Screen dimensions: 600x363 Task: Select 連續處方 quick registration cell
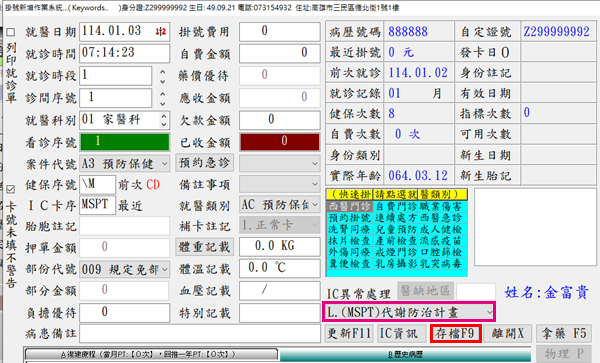point(395,218)
